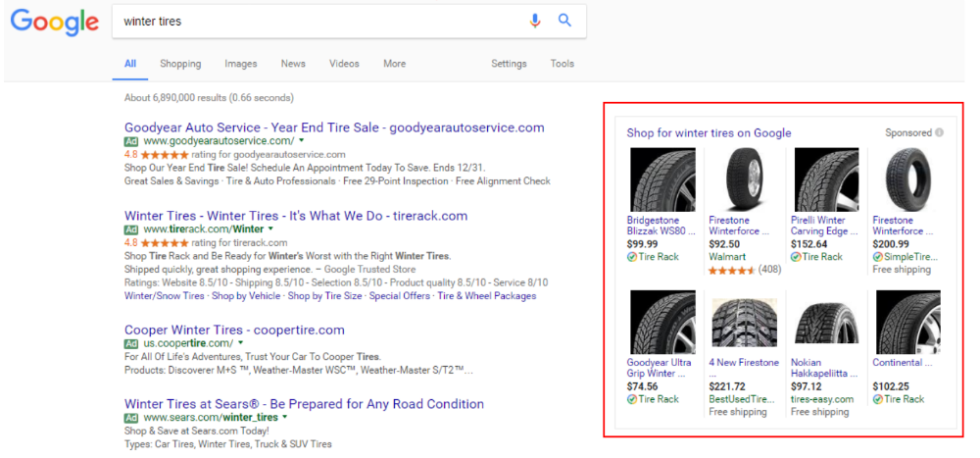This screenshot has width=980, height=458.
Task: Click trusted store checkmark next to $99.99 Tire Rack
Action: [x=632, y=257]
